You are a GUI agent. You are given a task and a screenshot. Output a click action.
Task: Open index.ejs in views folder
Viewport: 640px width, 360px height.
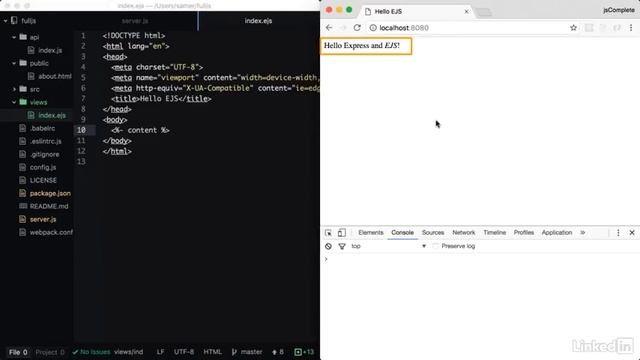[x=51, y=115]
